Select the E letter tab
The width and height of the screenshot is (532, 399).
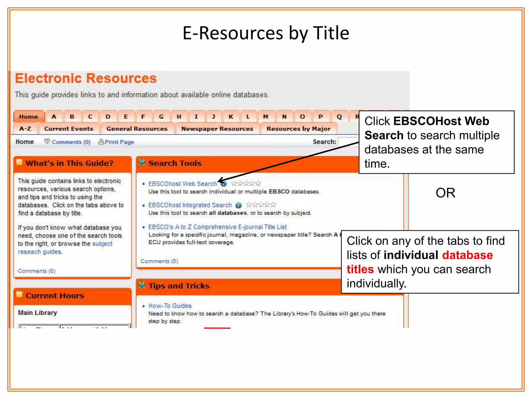click(x=126, y=117)
